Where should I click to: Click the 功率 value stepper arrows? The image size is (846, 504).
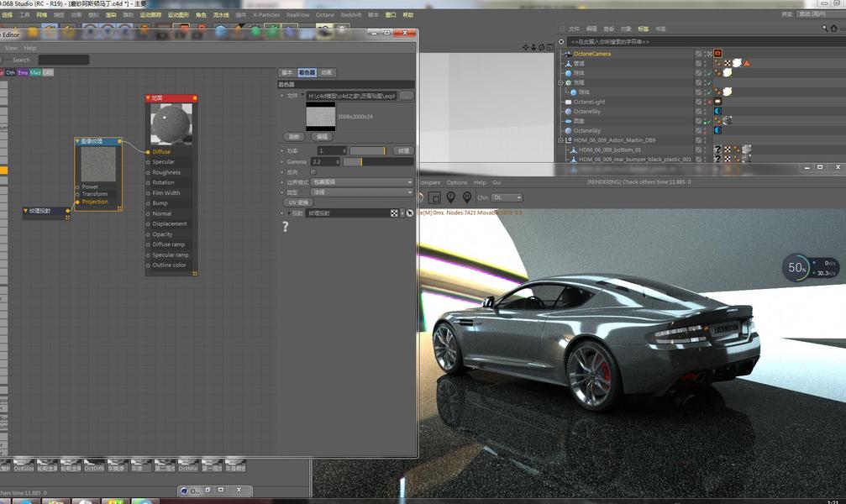click(x=344, y=151)
